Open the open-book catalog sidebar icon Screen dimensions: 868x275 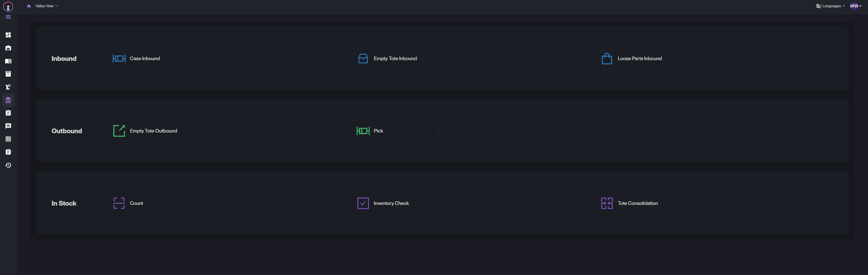click(8, 61)
